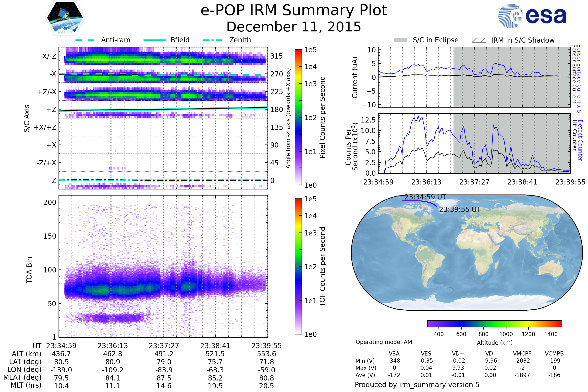Click the Anti-ram dashed legend line
The width and height of the screenshot is (588, 392).
pos(85,40)
